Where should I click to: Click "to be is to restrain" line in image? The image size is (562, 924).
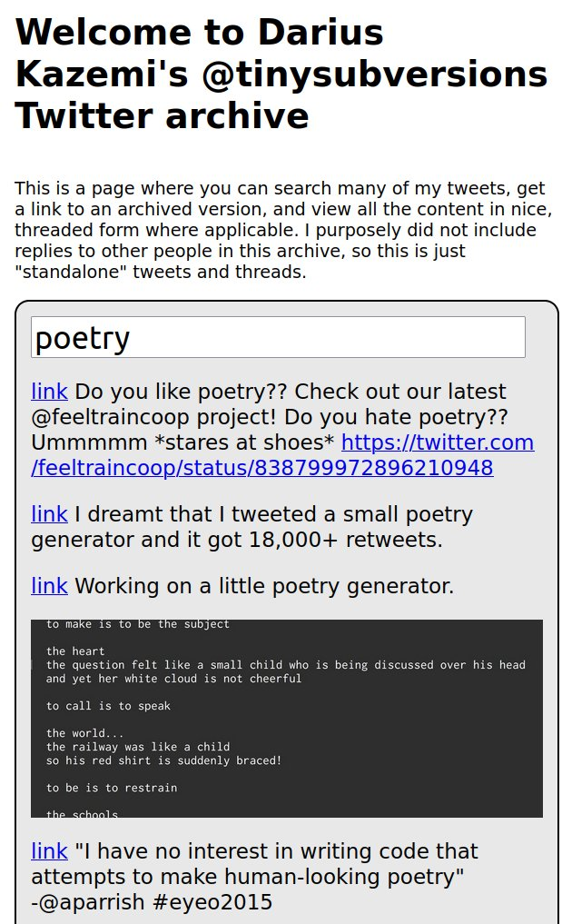112,788
